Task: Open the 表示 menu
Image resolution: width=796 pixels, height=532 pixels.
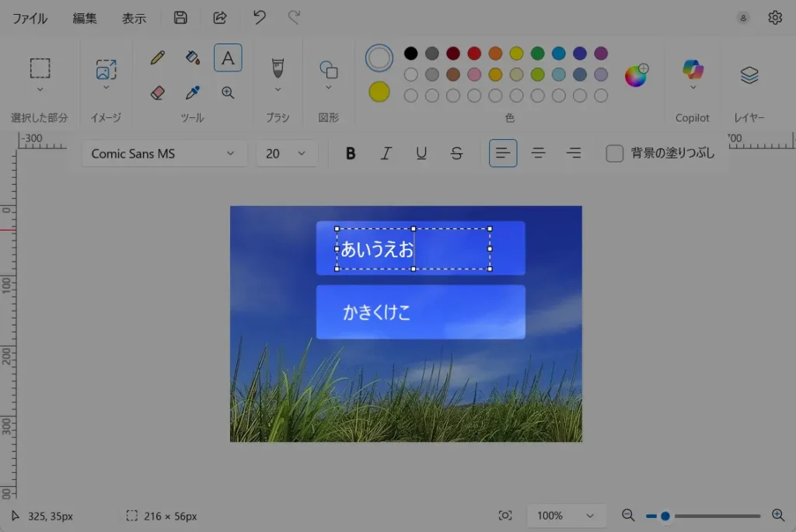Action: [134, 19]
